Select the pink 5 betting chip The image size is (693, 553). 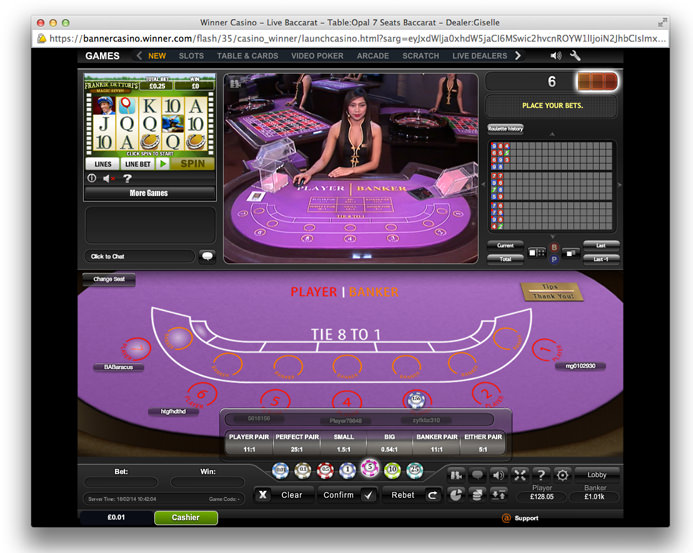pyautogui.click(x=370, y=468)
